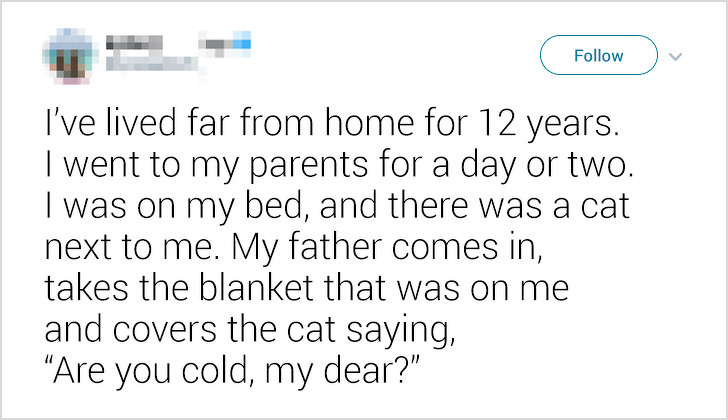The height and width of the screenshot is (420, 728).
Task: Click the line "and covers the cat saying"
Action: [250, 330]
